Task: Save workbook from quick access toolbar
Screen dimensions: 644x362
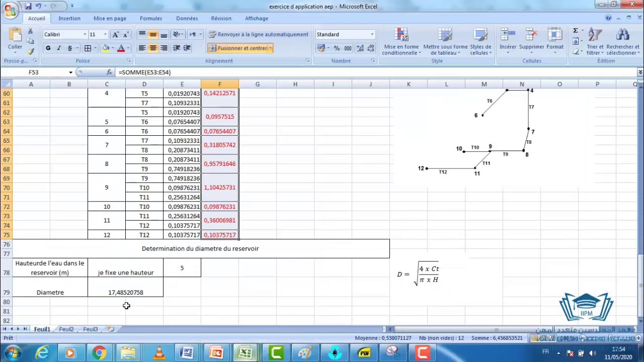Action: pyautogui.click(x=28, y=6)
